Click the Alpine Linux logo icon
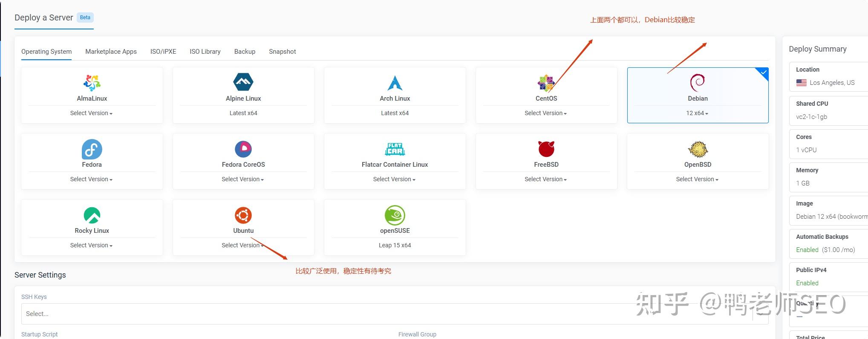 point(243,82)
